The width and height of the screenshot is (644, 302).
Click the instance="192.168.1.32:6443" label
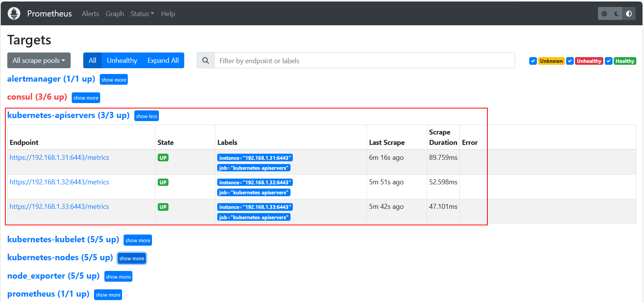[x=255, y=182]
